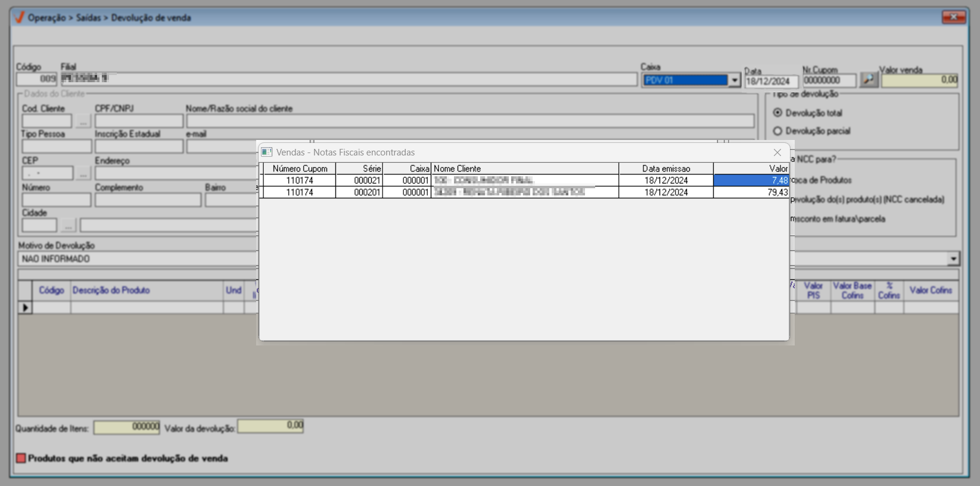Click the Cidade lookup ellipsis button

tap(68, 226)
